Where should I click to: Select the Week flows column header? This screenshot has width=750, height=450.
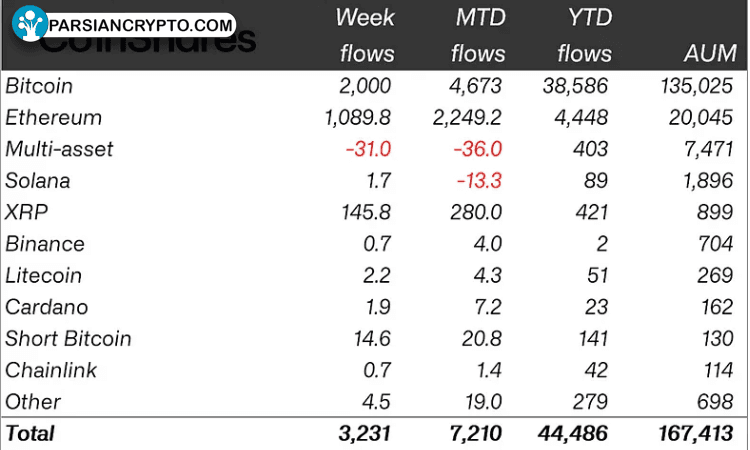(366, 35)
